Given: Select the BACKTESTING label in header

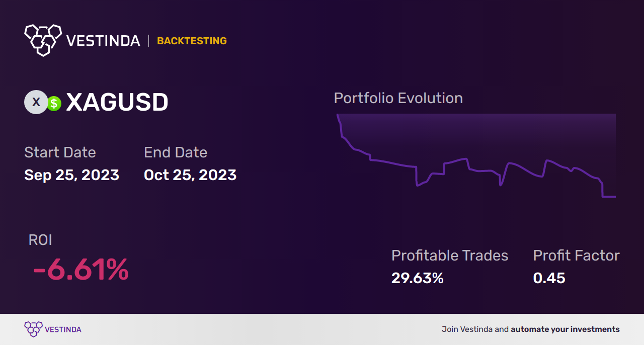Looking at the screenshot, I should pyautogui.click(x=192, y=41).
